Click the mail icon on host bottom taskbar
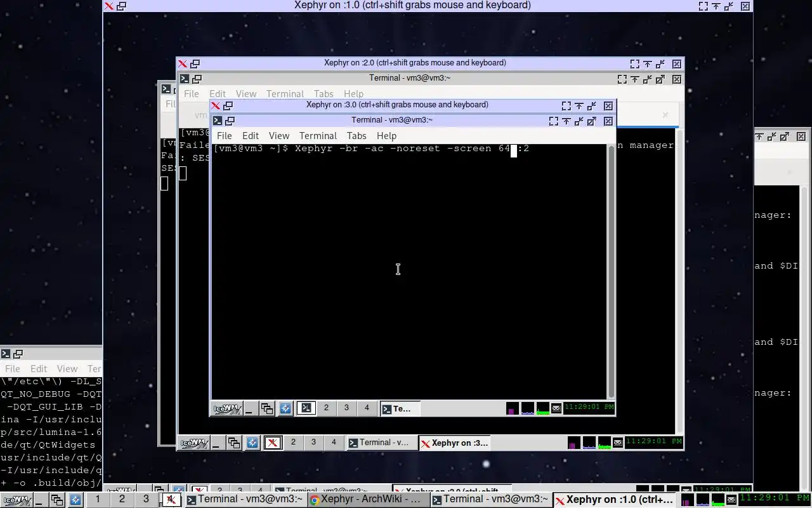The height and width of the screenshot is (508, 812). tap(731, 500)
